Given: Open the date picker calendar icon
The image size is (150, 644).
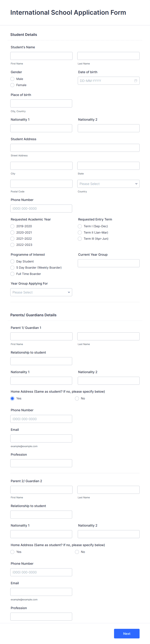Looking at the screenshot, I should (x=135, y=80).
